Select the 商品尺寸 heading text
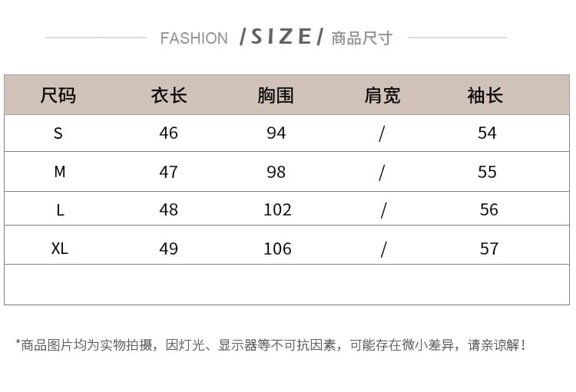This screenshot has width=576, height=392. [362, 38]
